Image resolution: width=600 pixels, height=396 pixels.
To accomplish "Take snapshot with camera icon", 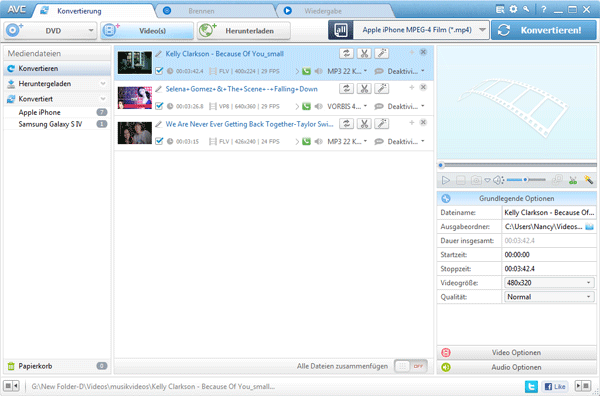I will click(x=476, y=180).
